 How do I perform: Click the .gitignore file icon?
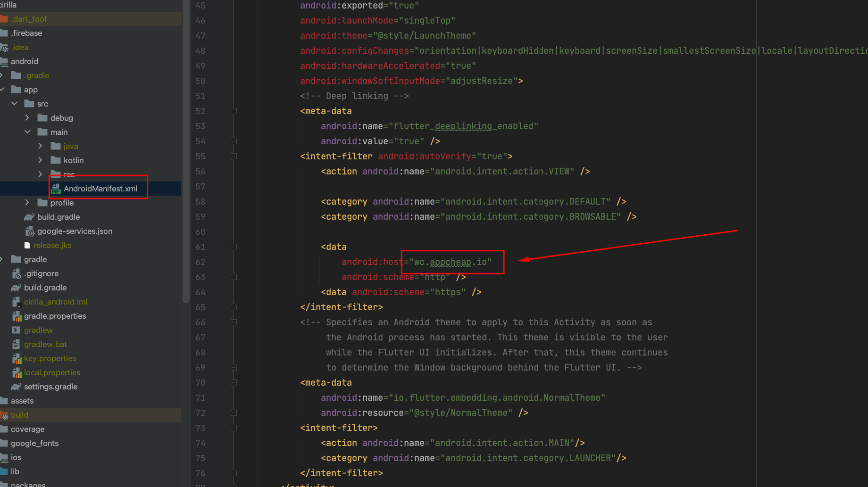coord(17,273)
